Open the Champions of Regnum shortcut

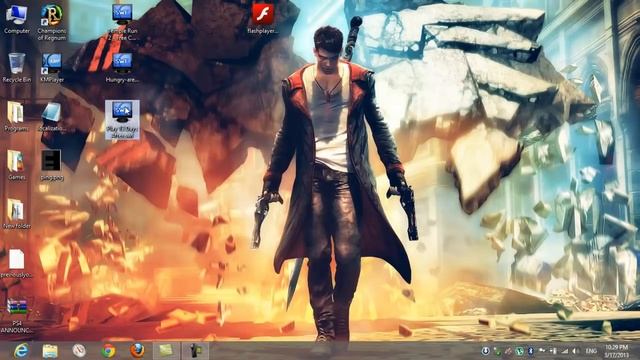click(x=52, y=22)
